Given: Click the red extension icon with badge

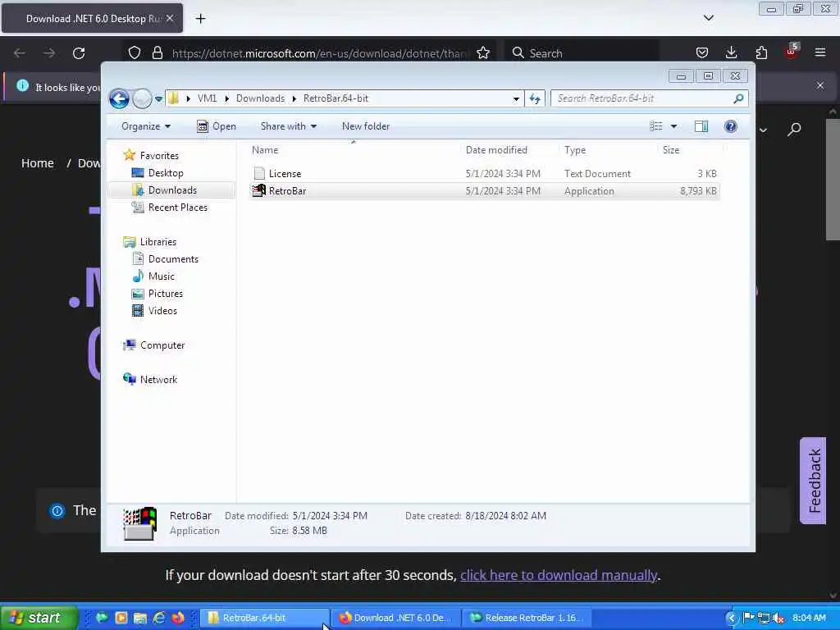Looking at the screenshot, I should click(x=792, y=52).
